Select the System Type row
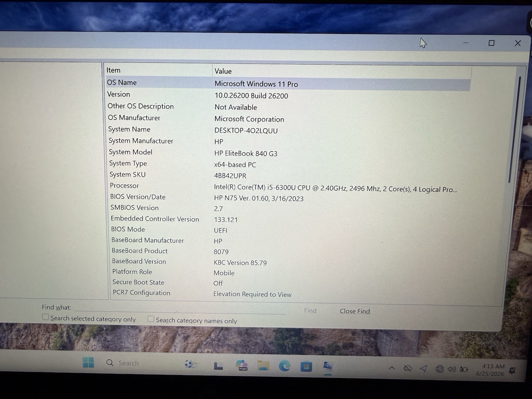The image size is (532, 399). [x=288, y=164]
